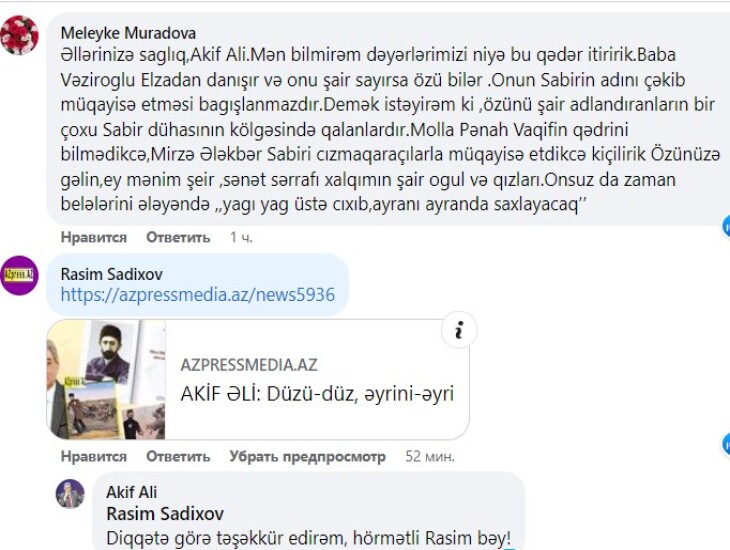Click reaction icon beside Meleyke's comment
This screenshot has width=730, height=550.
click(726, 226)
